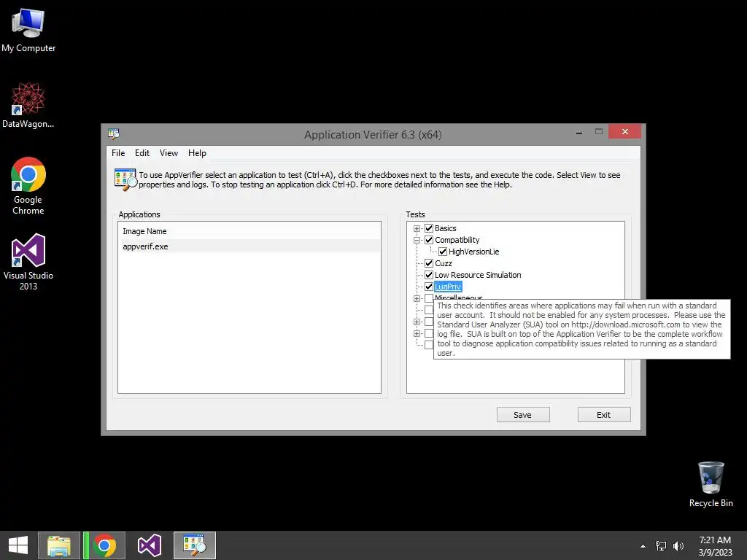
Task: Uncheck the LuaPriv test checkbox
Action: click(429, 287)
